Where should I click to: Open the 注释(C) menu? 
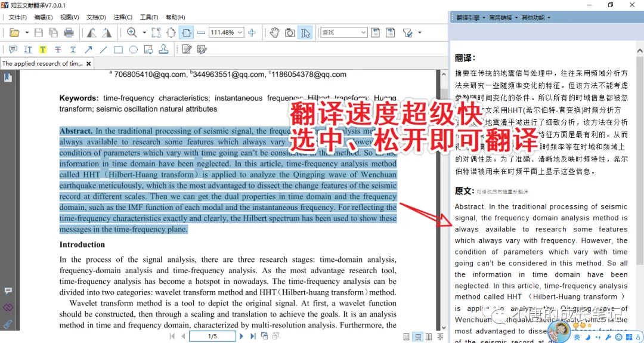coord(123,17)
